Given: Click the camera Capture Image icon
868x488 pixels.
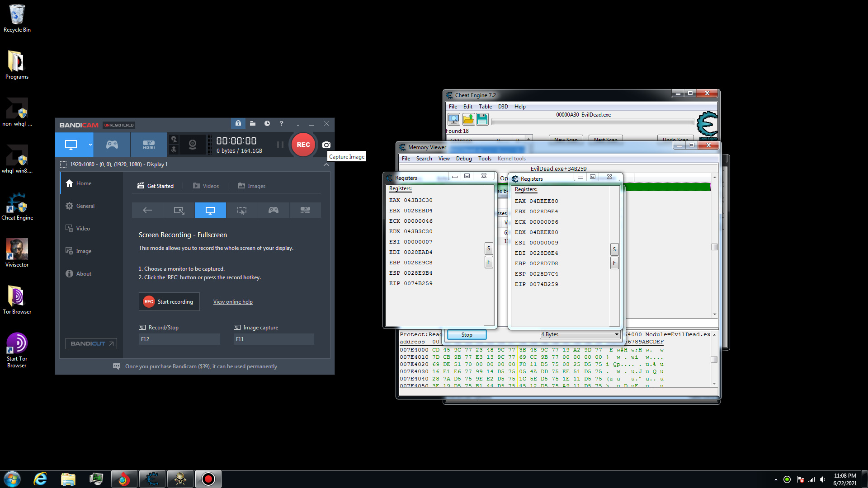Looking at the screenshot, I should [x=326, y=145].
